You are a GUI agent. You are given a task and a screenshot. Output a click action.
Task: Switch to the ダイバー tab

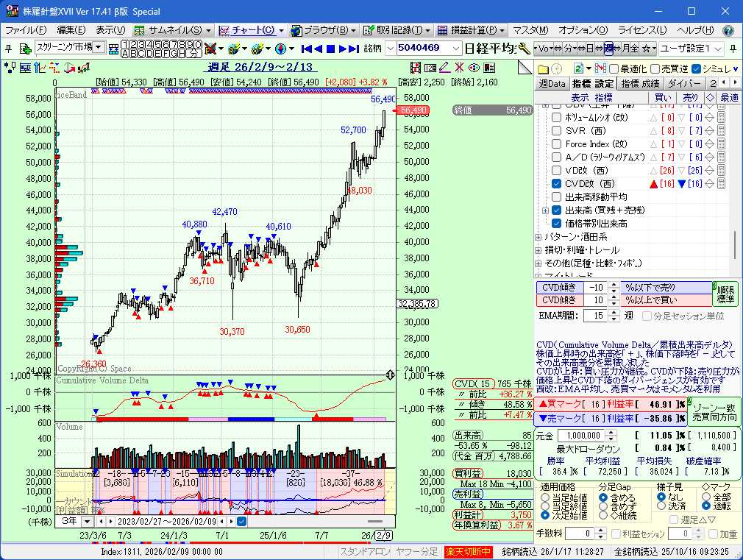click(x=685, y=83)
